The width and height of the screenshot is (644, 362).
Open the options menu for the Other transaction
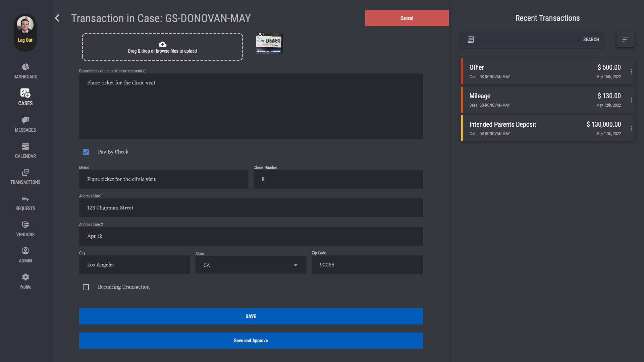[x=631, y=71]
